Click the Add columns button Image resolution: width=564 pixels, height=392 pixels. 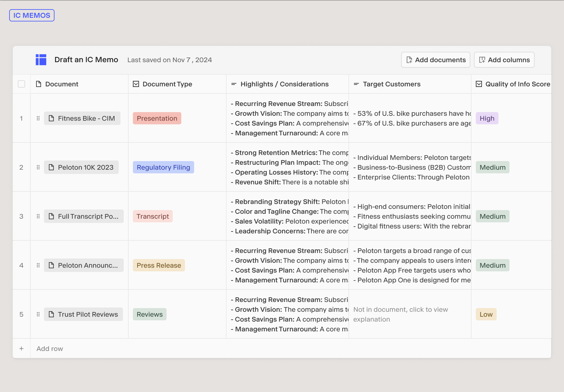[504, 60]
